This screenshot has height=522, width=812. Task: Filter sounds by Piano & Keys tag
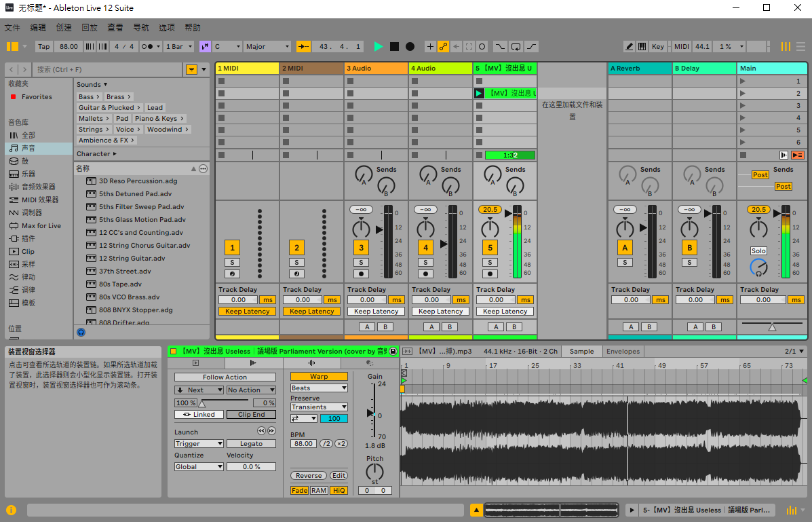point(159,119)
